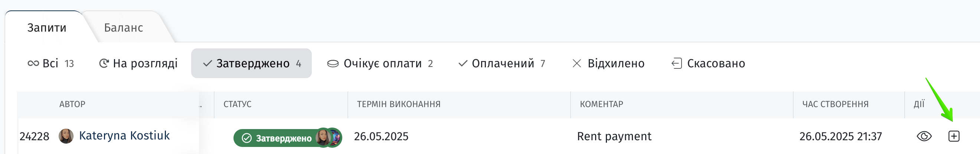980x154 pixels.
Task: Sort by Час створення column
Action: point(835,104)
